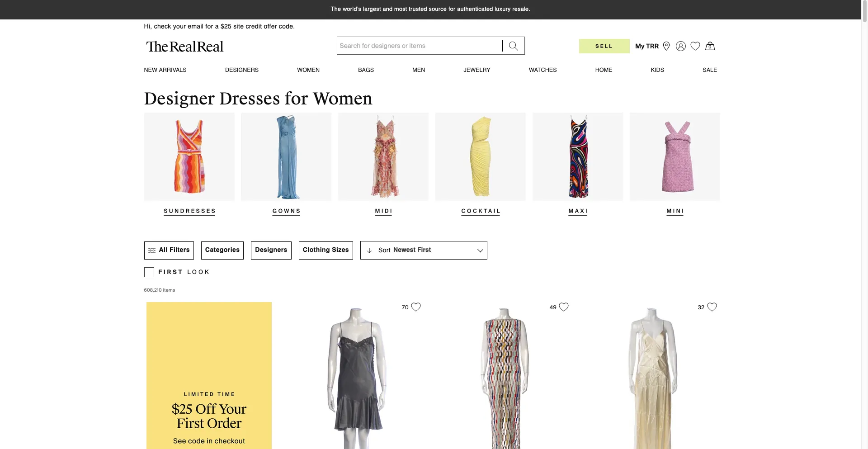The image size is (868, 449).
Task: Open the Jewelry menu
Action: click(x=477, y=70)
